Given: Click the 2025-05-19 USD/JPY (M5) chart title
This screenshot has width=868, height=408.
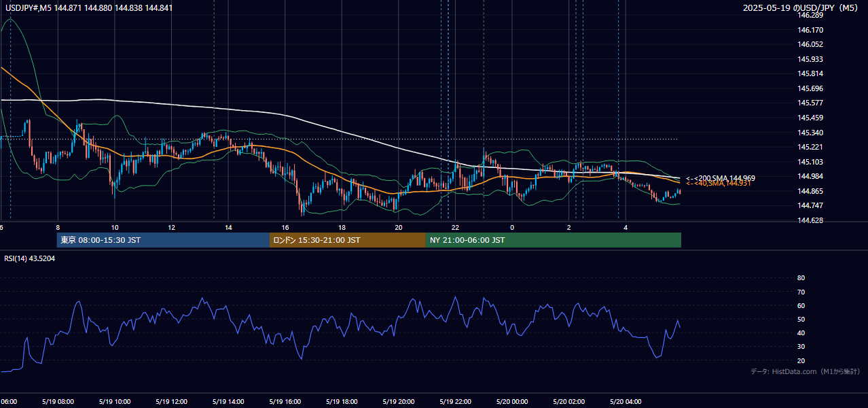Looking at the screenshot, I should click(801, 7).
